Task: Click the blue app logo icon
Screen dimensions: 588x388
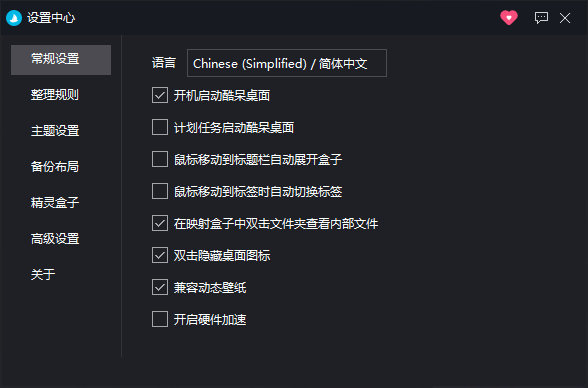Action: click(14, 18)
